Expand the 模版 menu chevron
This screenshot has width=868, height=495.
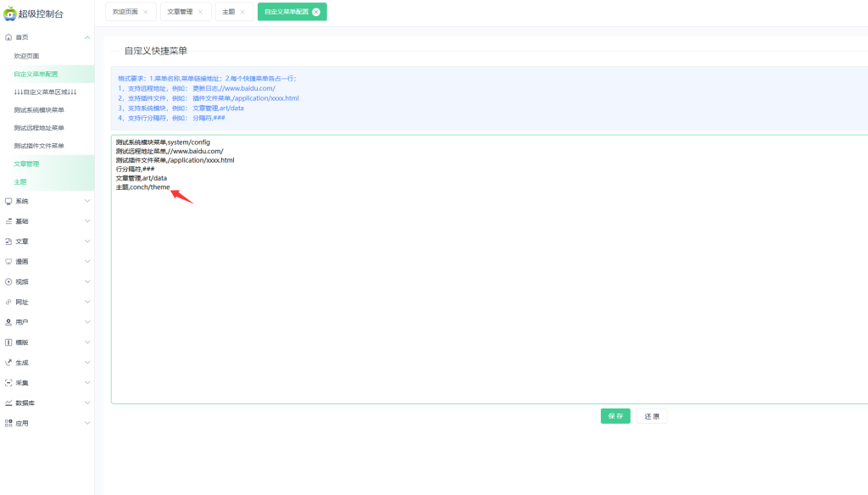87,342
